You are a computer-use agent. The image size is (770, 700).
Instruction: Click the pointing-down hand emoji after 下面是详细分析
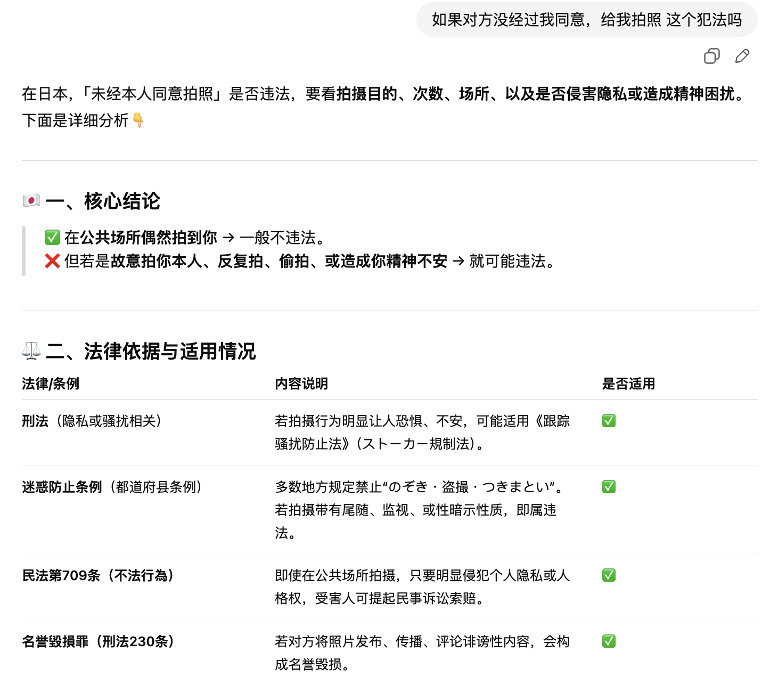(x=138, y=120)
